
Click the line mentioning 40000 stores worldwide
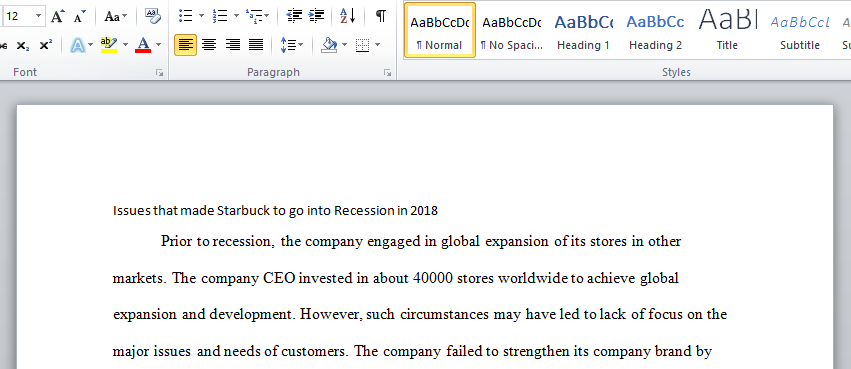pyautogui.click(x=396, y=278)
